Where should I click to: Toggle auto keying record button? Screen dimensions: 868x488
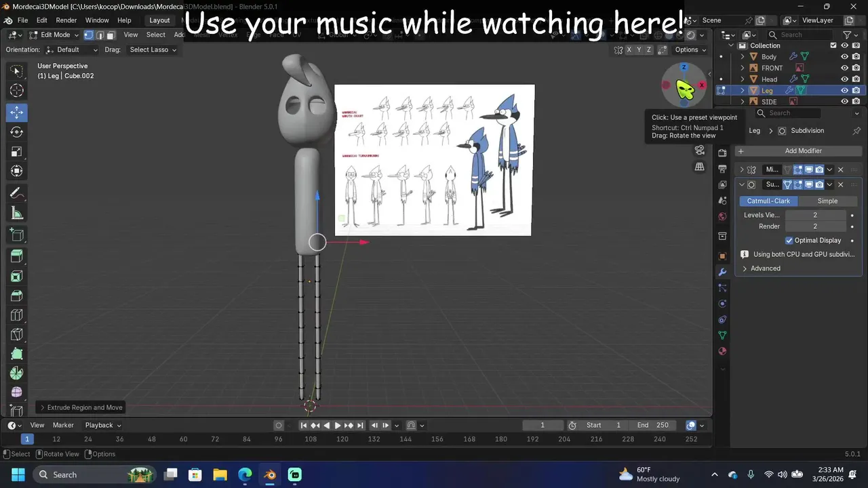[x=279, y=425]
